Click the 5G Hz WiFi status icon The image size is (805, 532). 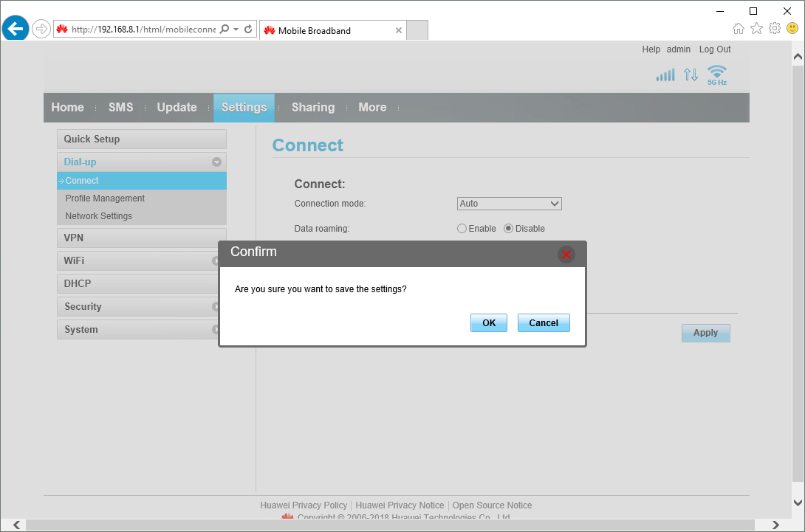click(716, 75)
